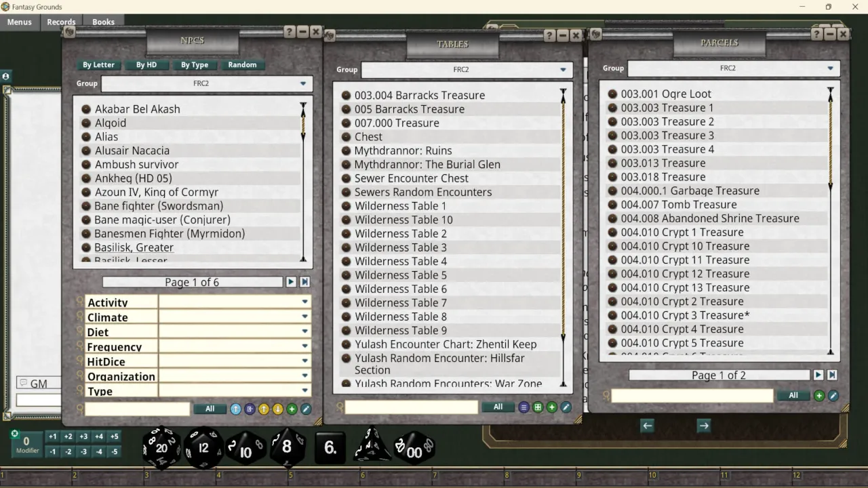This screenshot has height=488, width=868.
Task: Click All button in Tables window
Action: (x=498, y=407)
